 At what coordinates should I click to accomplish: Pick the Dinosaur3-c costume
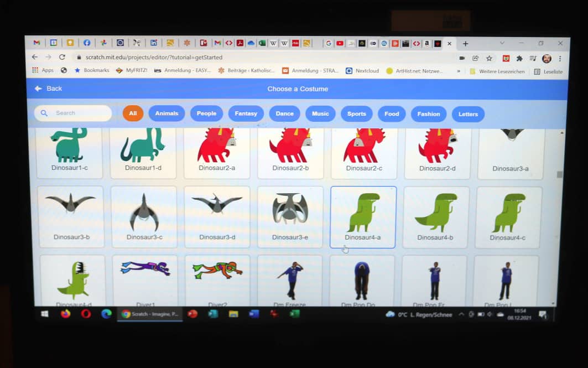point(144,216)
